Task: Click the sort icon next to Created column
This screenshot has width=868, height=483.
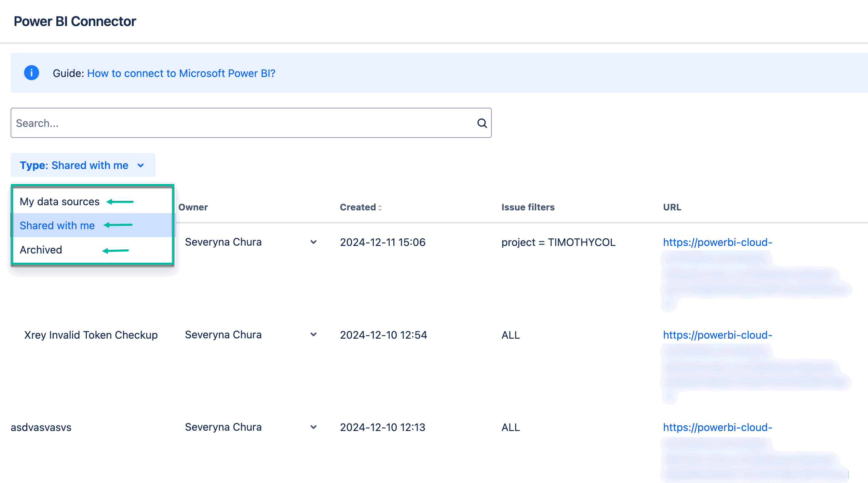Action: click(x=380, y=208)
